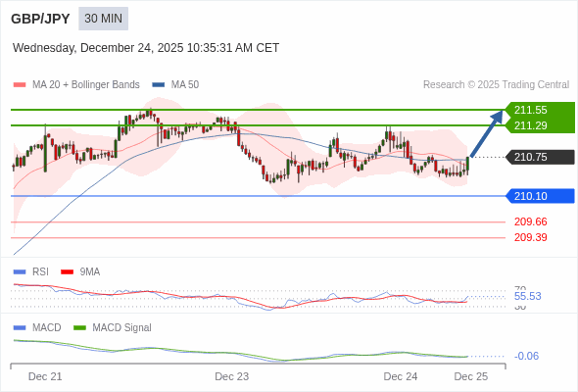Click the 211.55 resistance price tag
Screen dimensions: 578x392
tap(540, 110)
